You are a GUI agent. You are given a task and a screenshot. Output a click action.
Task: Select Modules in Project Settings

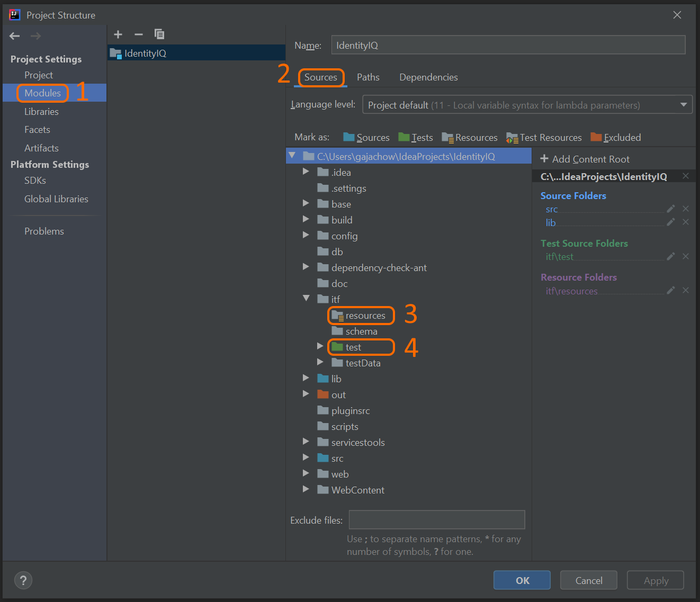(43, 93)
